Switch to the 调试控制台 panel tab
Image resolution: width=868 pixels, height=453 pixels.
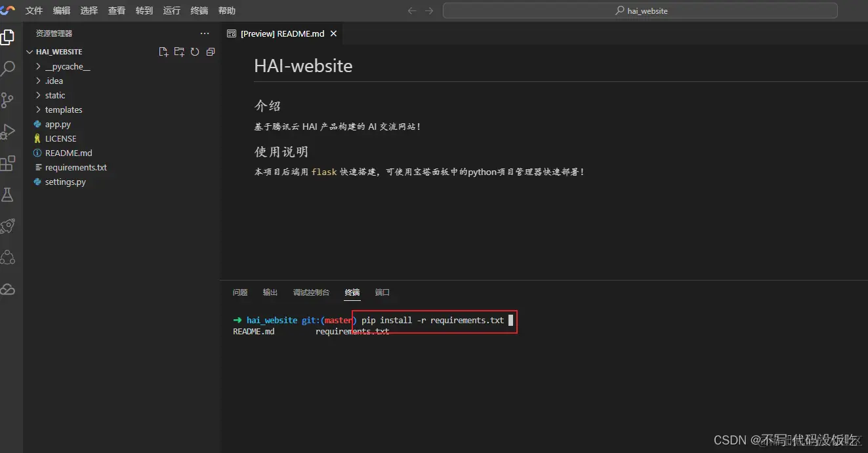click(x=311, y=292)
